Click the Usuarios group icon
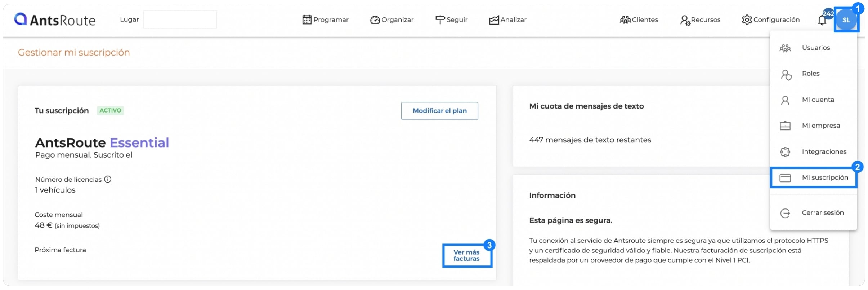 (785, 48)
